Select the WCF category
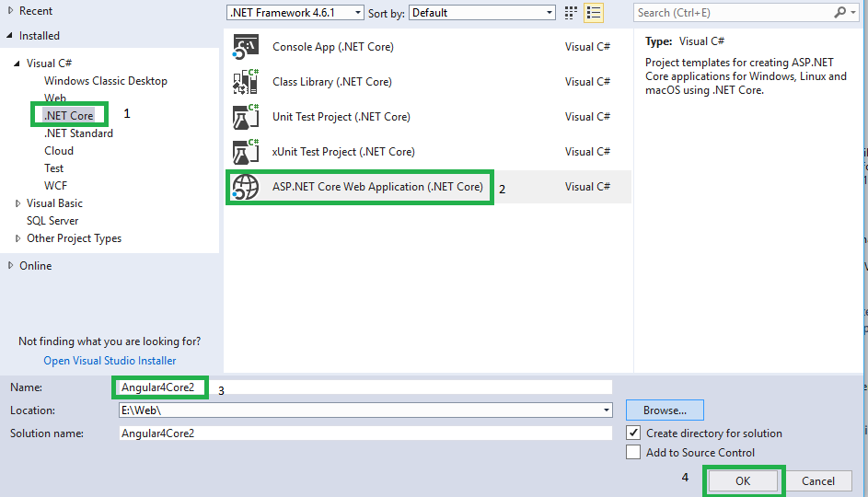 point(55,185)
